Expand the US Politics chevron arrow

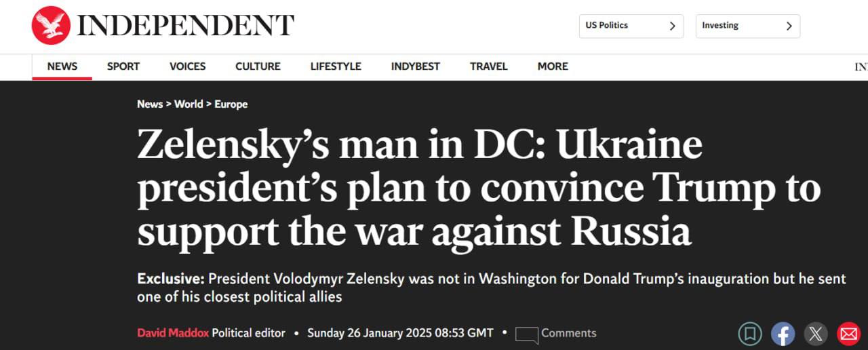pyautogui.click(x=672, y=26)
